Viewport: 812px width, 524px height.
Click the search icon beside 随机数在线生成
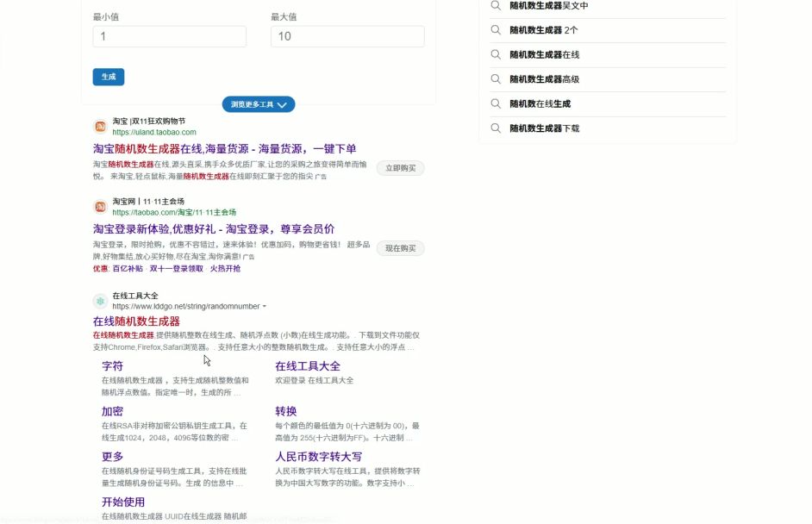(x=496, y=103)
